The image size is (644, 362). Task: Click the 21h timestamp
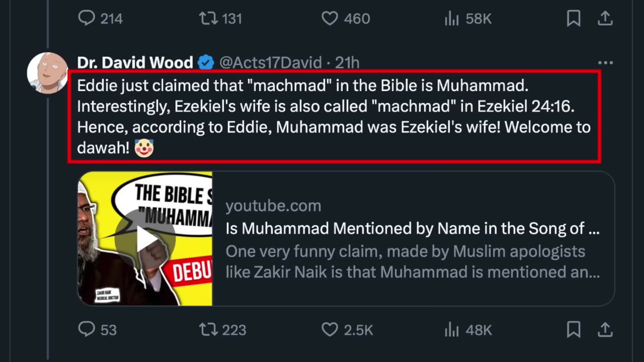tap(348, 63)
